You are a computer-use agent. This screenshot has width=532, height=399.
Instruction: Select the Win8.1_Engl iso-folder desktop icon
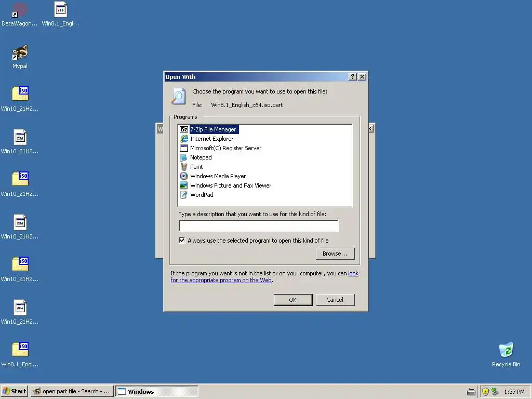(20, 354)
